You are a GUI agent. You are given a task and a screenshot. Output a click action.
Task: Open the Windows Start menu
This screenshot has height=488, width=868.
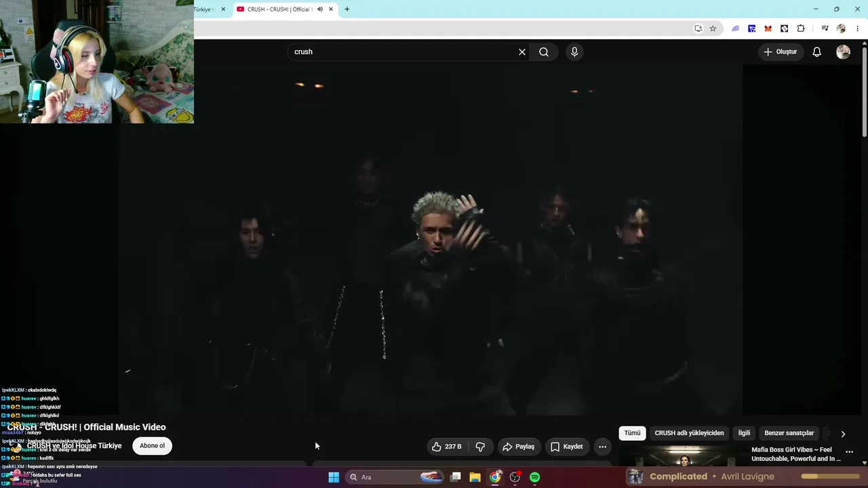[x=334, y=477]
